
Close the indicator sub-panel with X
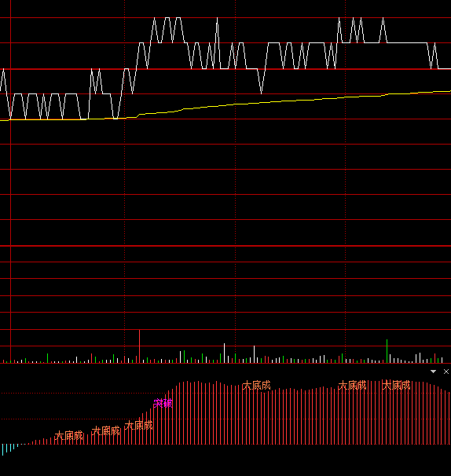(445, 372)
